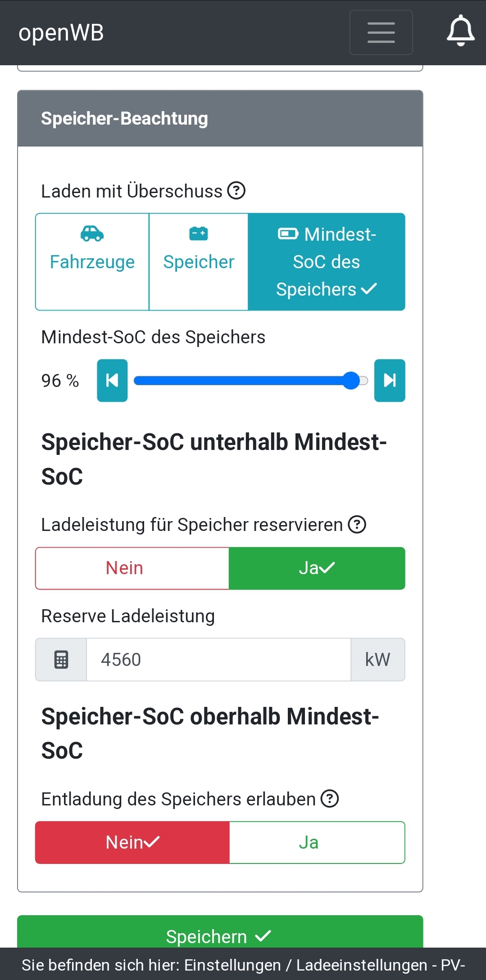This screenshot has width=486, height=980.
Task: Click the calculator icon beside Reserve Ladeleistung
Action: click(61, 660)
